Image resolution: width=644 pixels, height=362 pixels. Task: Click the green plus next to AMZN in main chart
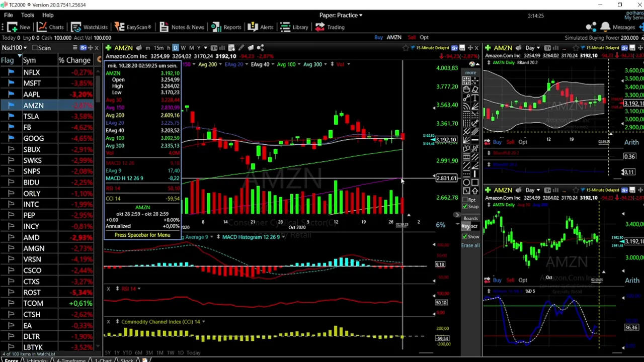click(x=108, y=48)
